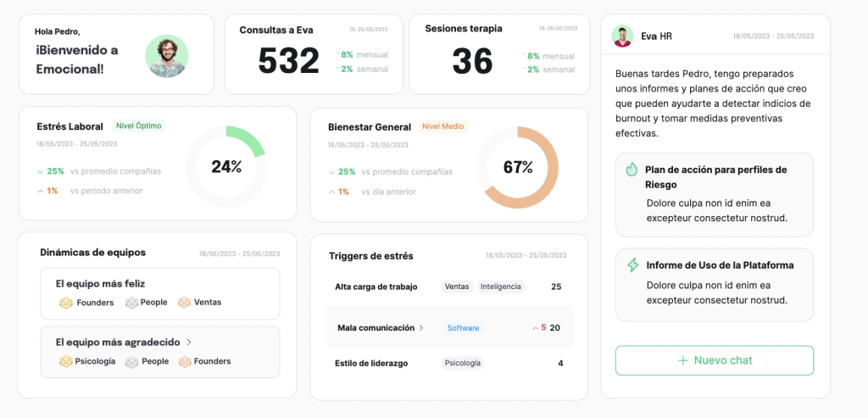The image size is (868, 418).
Task: Click the Nivel Medio badge on Bienestar General
Action: pyautogui.click(x=443, y=127)
